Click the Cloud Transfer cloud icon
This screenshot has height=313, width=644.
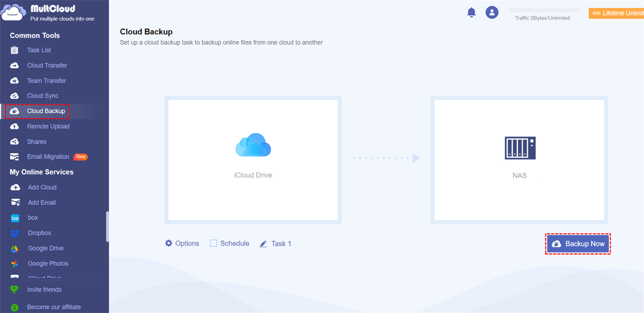tap(15, 65)
